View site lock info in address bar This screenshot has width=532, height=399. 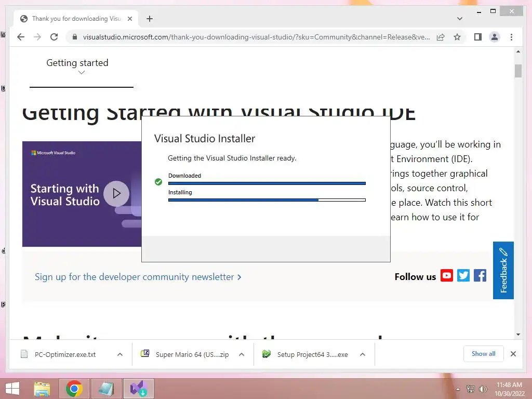(x=75, y=37)
